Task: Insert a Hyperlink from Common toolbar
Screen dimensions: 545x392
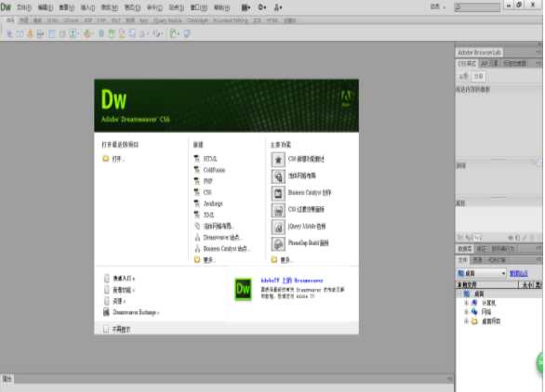Action: tap(9, 33)
